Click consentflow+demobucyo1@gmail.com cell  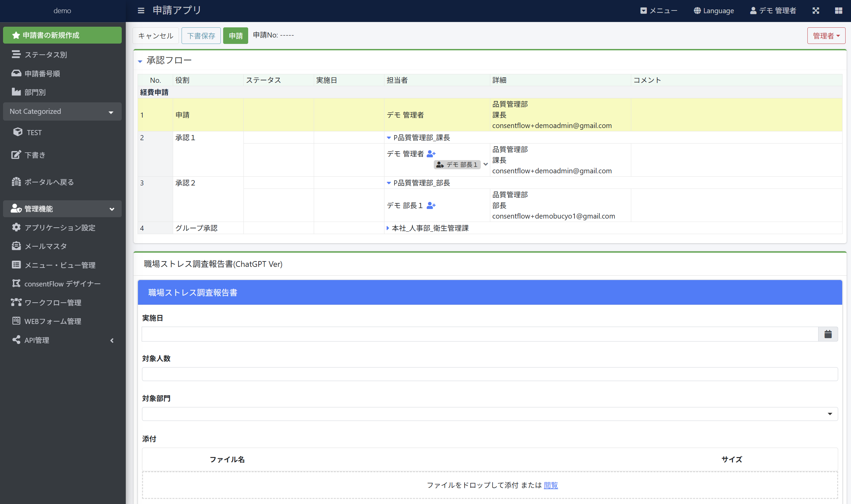tap(553, 216)
